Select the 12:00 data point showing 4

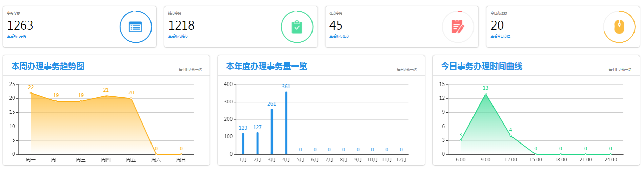511,136
